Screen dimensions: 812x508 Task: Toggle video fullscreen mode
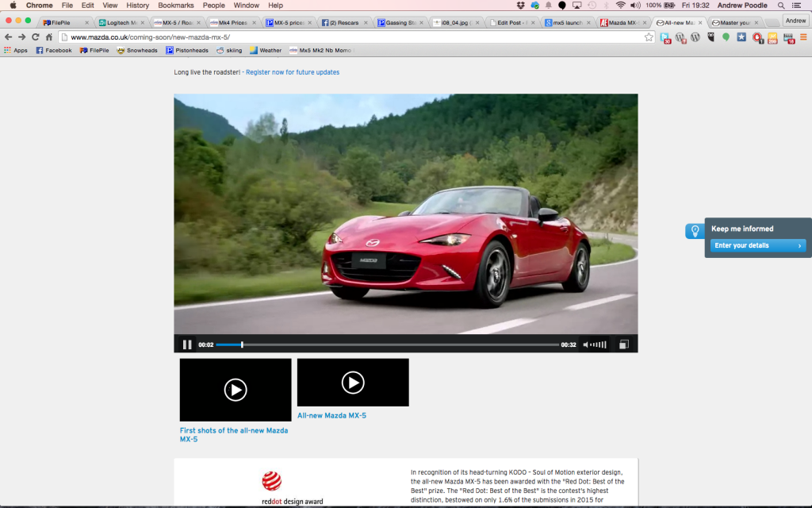coord(624,344)
